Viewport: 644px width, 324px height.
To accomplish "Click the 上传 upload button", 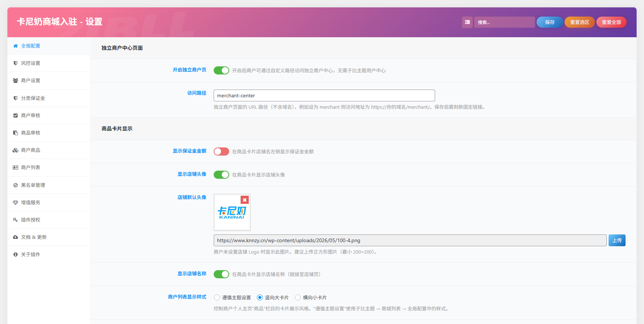I will [617, 240].
